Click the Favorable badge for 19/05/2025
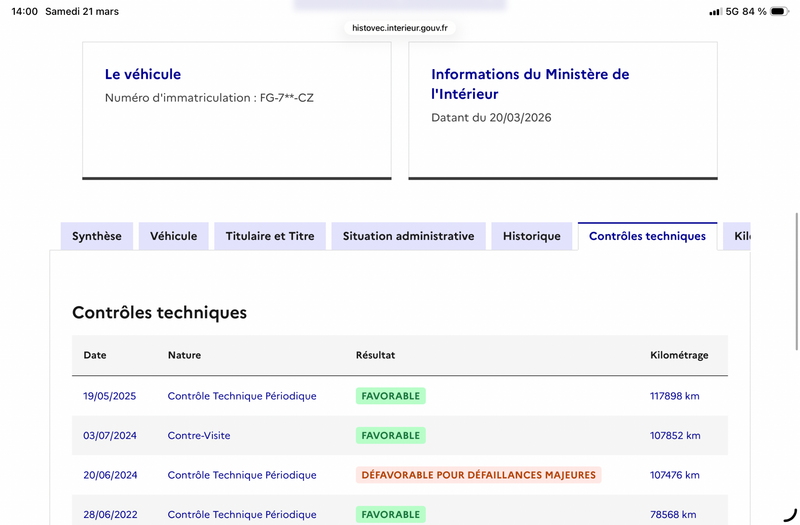 [x=390, y=396]
